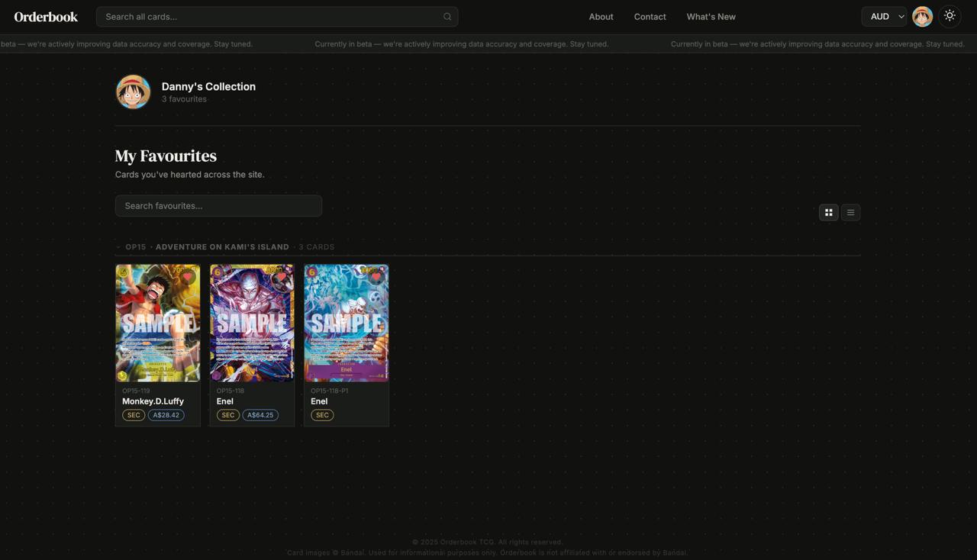The height and width of the screenshot is (560, 977).
Task: Unfavourite Monkey.D.Luffy using its heart icon
Action: coord(188,277)
